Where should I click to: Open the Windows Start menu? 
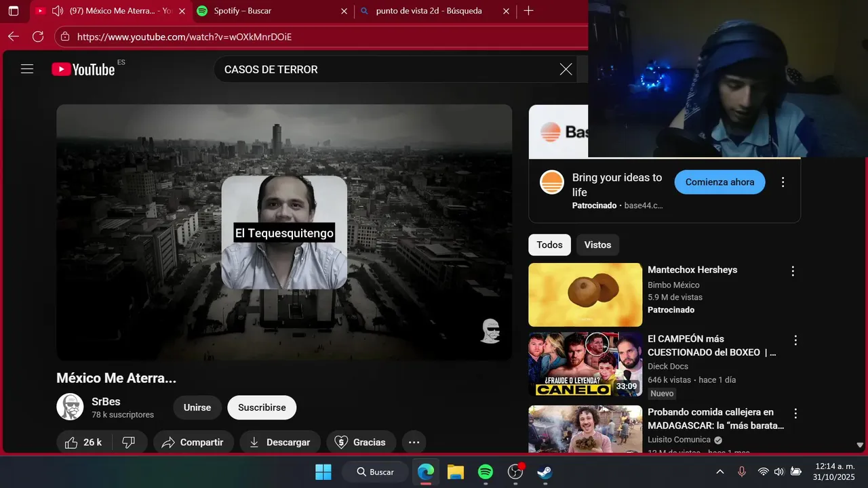point(323,472)
